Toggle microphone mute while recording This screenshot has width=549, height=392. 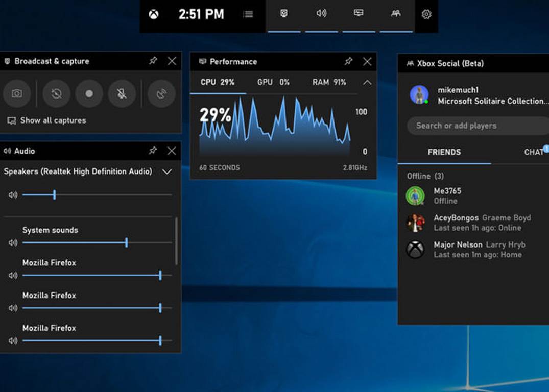(122, 94)
